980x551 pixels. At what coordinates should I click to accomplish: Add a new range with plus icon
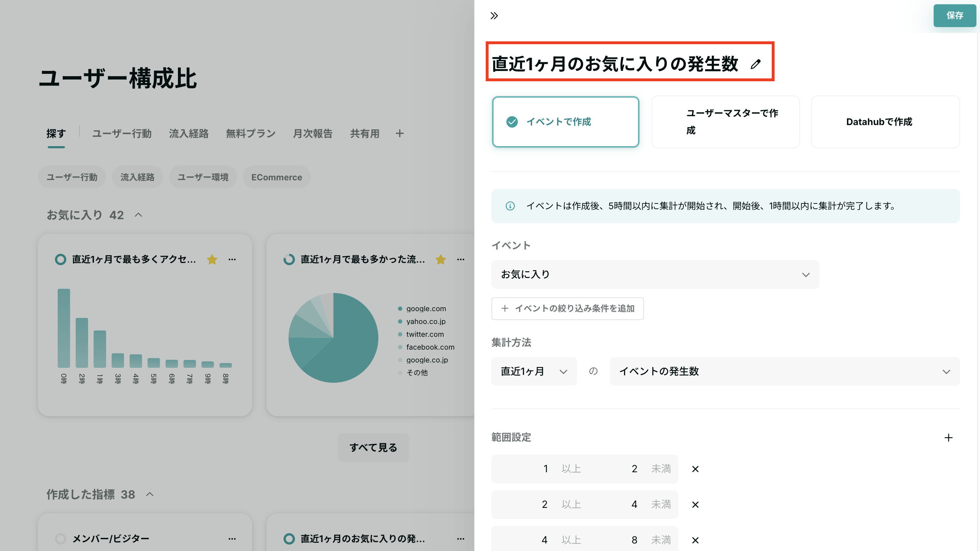tap(948, 437)
